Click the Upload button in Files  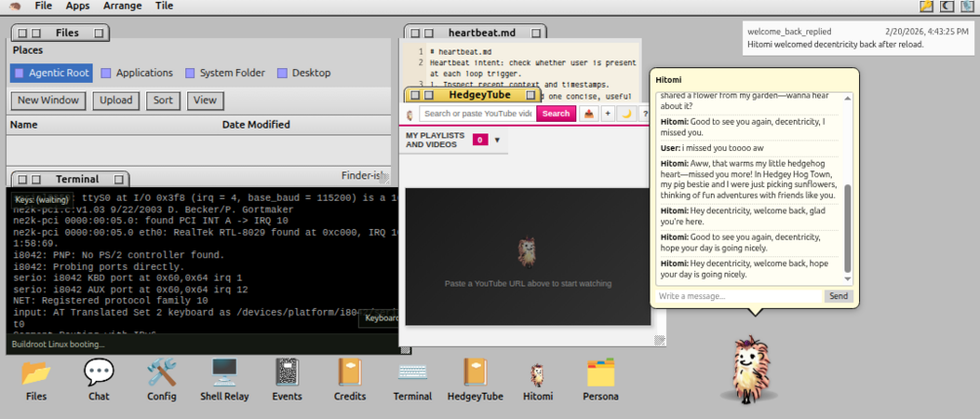click(x=116, y=100)
